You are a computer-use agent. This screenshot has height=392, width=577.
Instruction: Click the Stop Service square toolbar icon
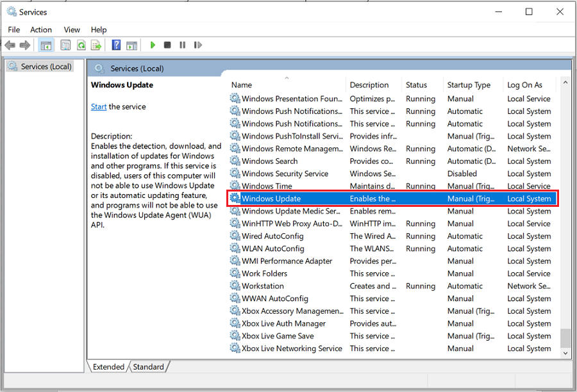(167, 45)
